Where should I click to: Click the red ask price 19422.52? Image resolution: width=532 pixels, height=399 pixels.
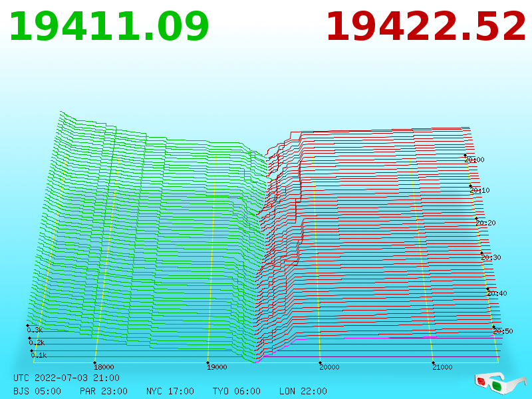[x=426, y=27]
